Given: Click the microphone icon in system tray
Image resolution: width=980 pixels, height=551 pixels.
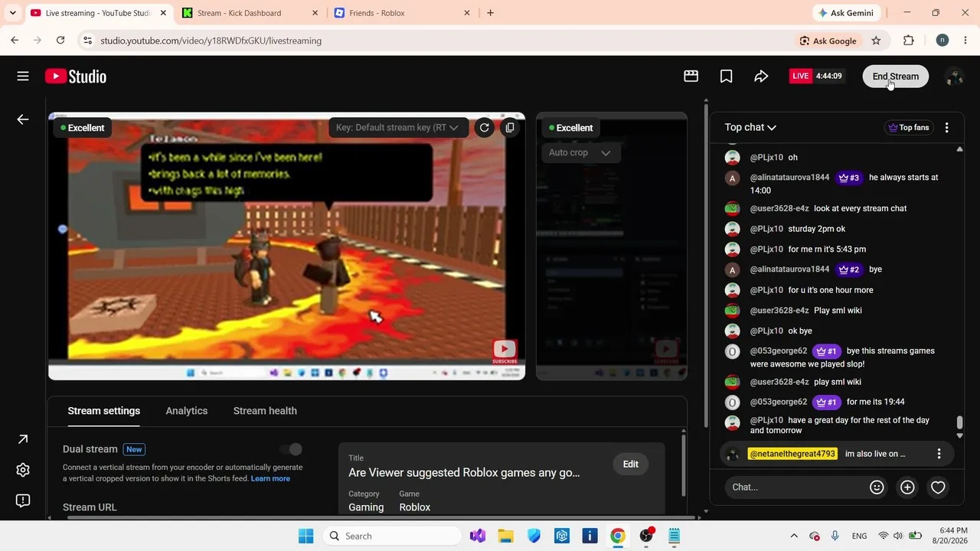Looking at the screenshot, I should click(835, 536).
